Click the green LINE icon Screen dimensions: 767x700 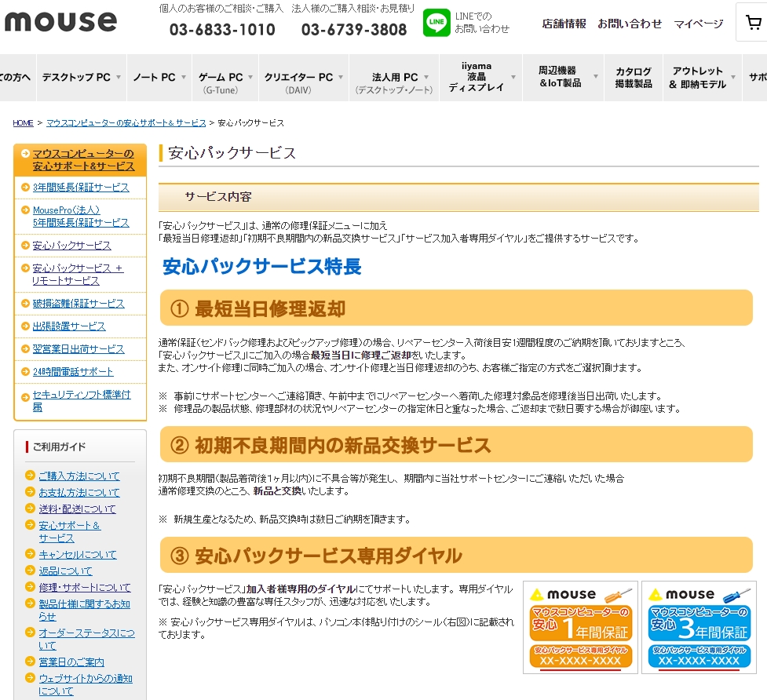[x=436, y=23]
